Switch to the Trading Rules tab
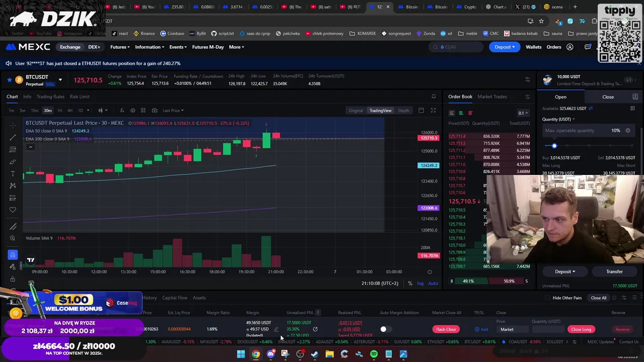The width and height of the screenshot is (644, 362). (50, 97)
